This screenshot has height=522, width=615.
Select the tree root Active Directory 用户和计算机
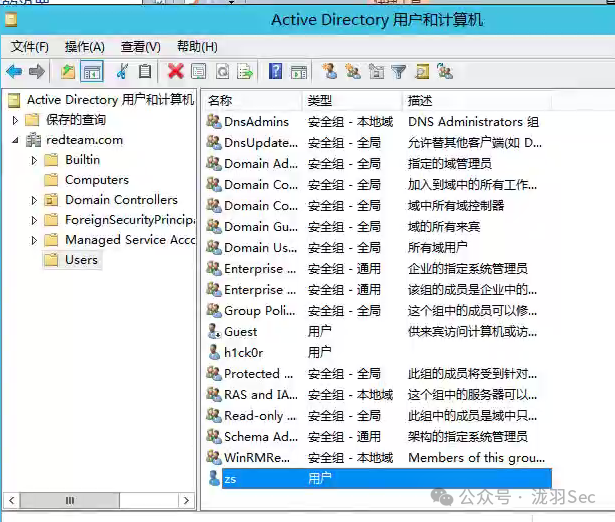[x=110, y=100]
